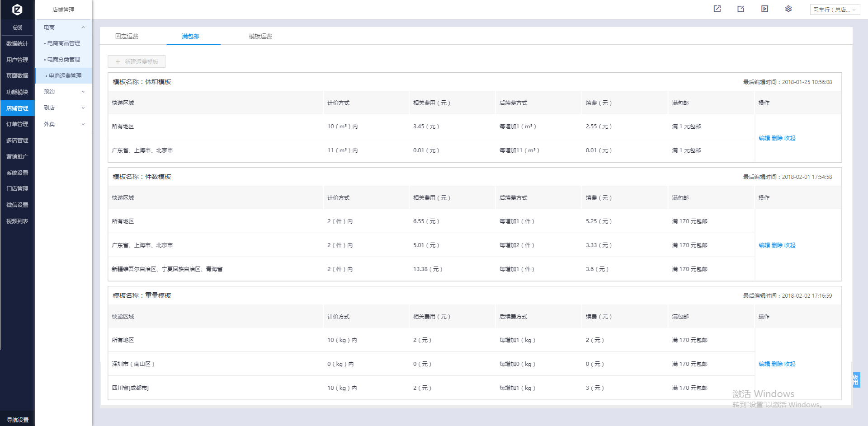Click the play video icon in header

point(764,9)
